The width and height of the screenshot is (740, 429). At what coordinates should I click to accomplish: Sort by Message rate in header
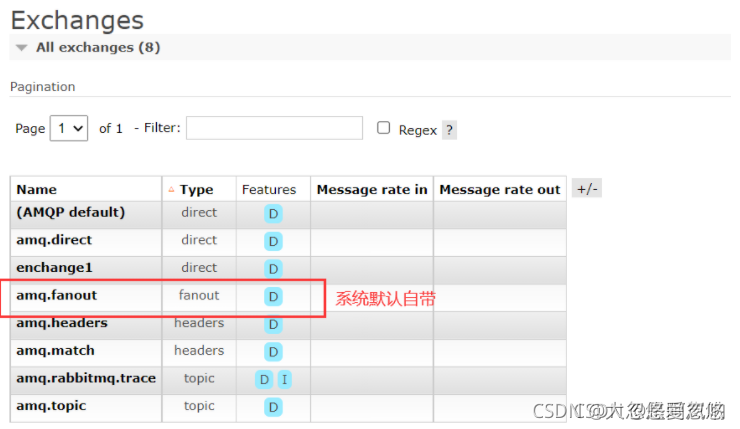[x=372, y=189]
